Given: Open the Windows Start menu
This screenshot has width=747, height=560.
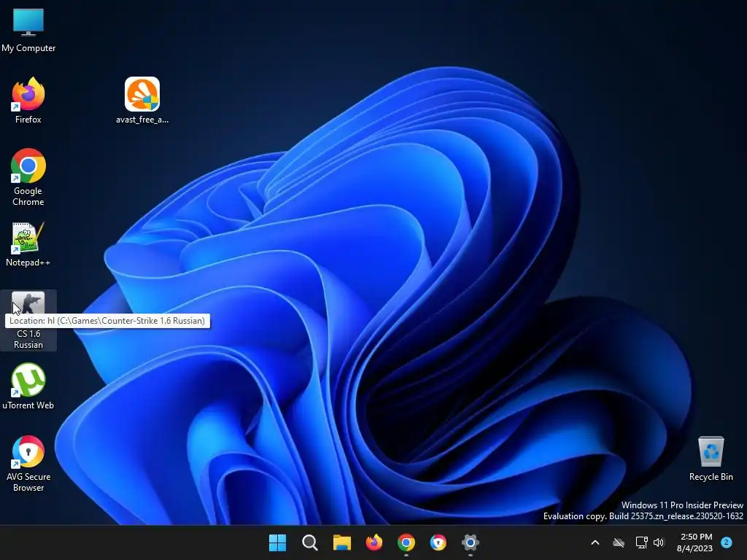Looking at the screenshot, I should click(277, 542).
